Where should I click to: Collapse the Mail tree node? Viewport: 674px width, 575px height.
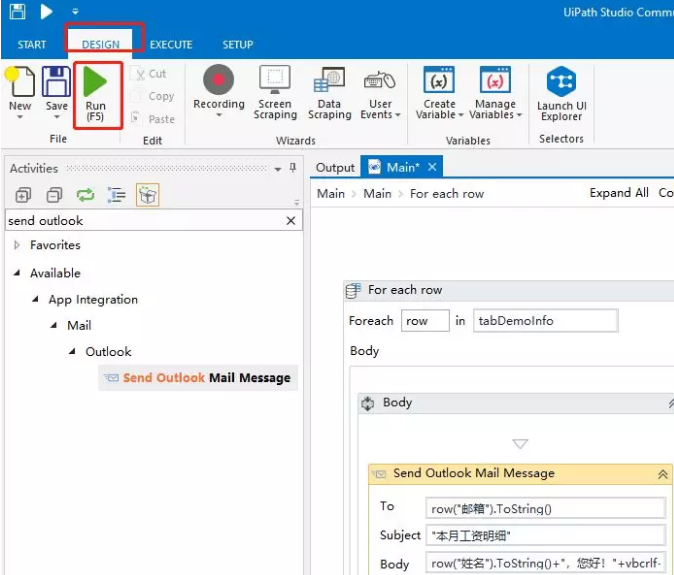tap(54, 325)
